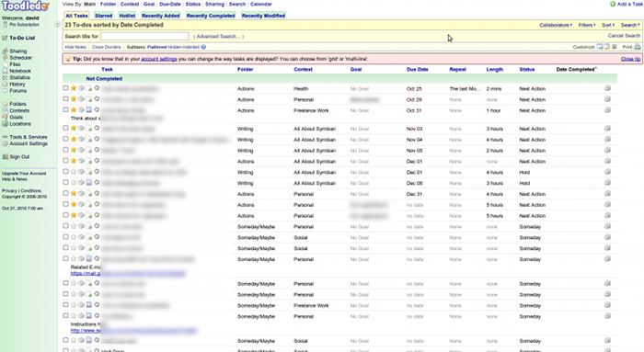Click Sign Out in the sidebar

(x=19, y=157)
